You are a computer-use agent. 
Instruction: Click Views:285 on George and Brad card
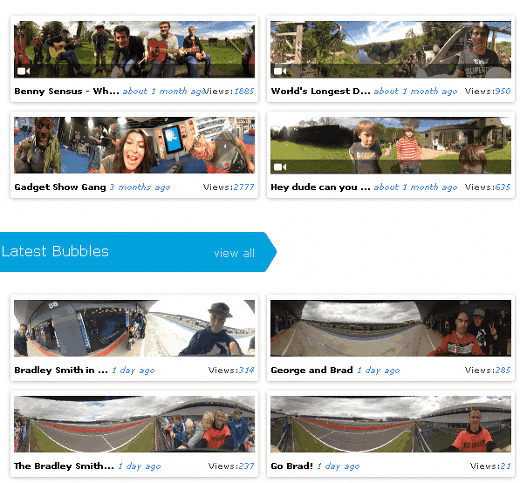[x=488, y=370]
